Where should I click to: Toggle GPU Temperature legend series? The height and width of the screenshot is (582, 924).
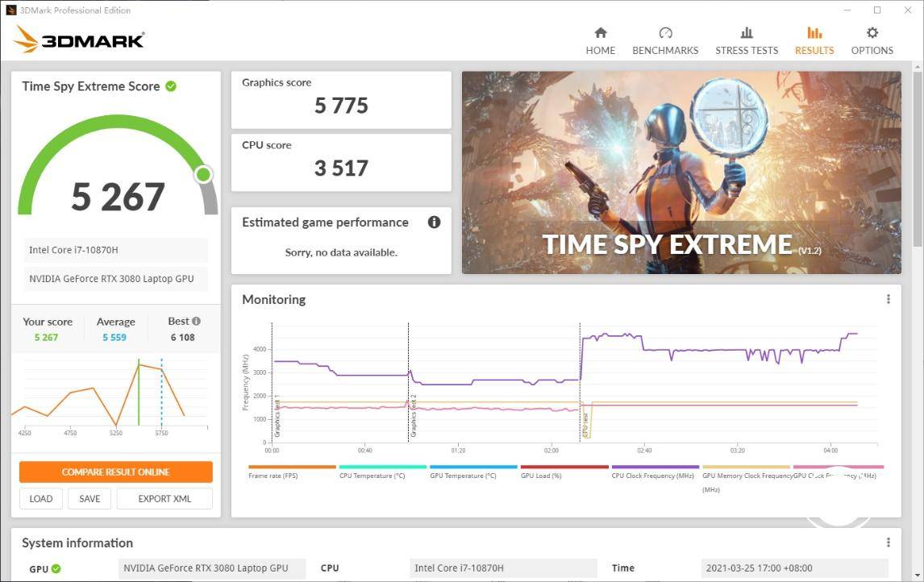(473, 472)
